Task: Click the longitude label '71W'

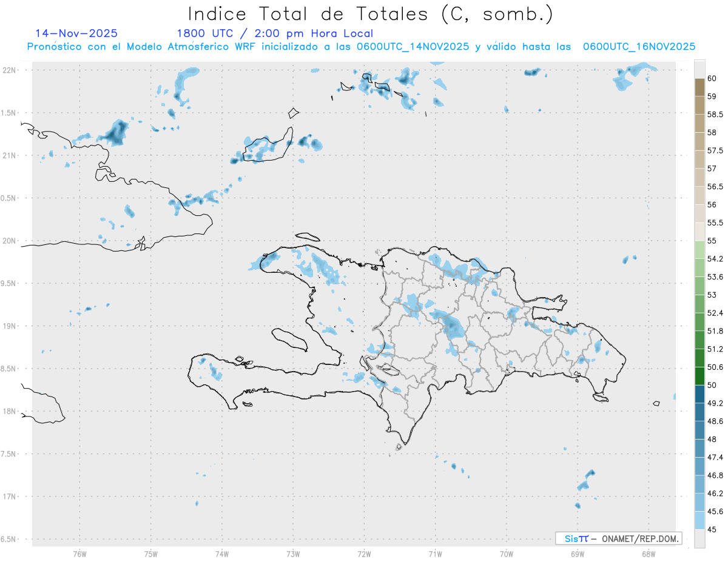Action: 435,554
